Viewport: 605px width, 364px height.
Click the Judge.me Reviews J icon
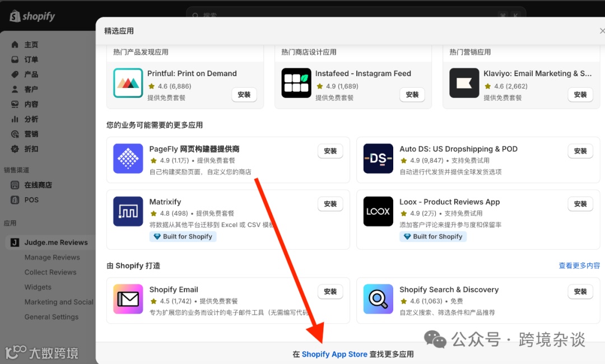15,242
